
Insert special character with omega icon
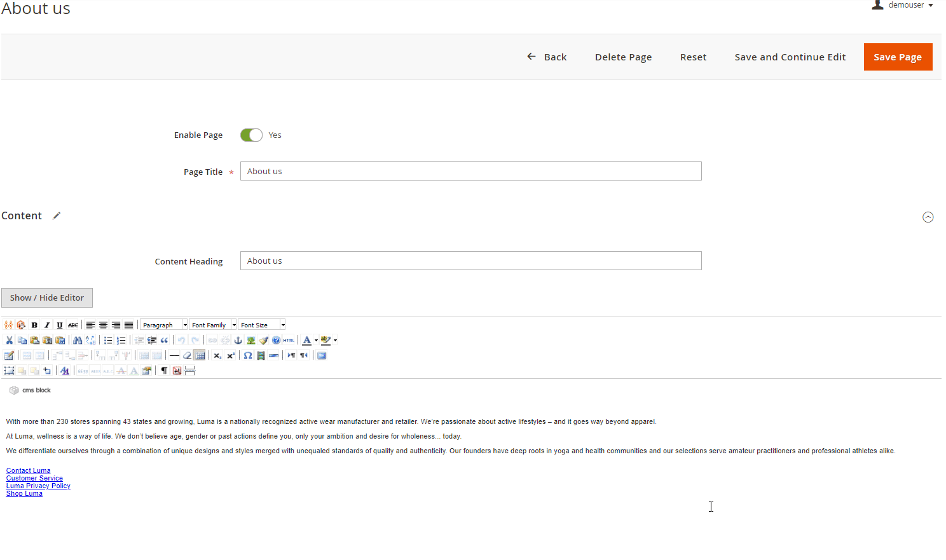coord(248,355)
